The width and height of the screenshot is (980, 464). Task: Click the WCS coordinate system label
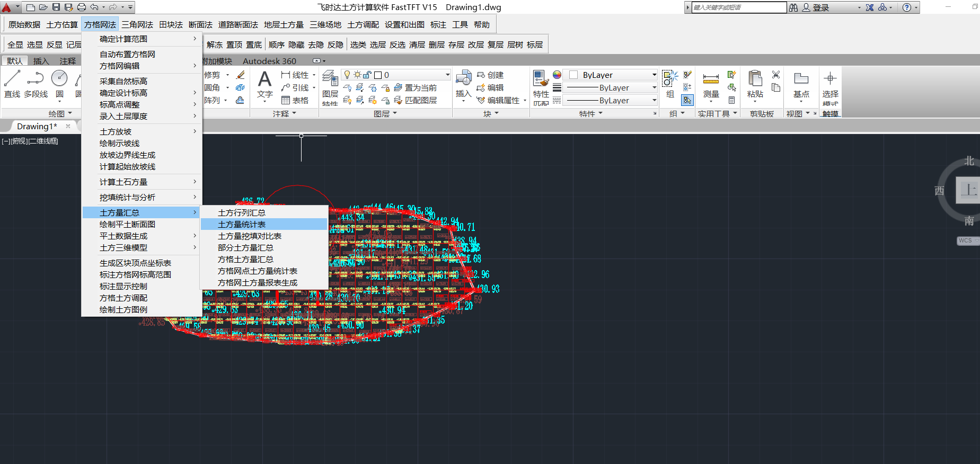coord(966,240)
